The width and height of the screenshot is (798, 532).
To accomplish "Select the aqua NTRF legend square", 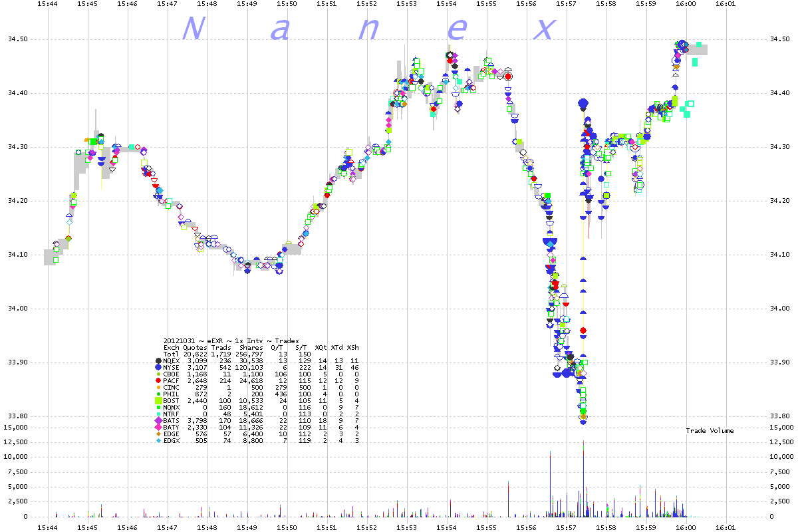I will click(158, 414).
